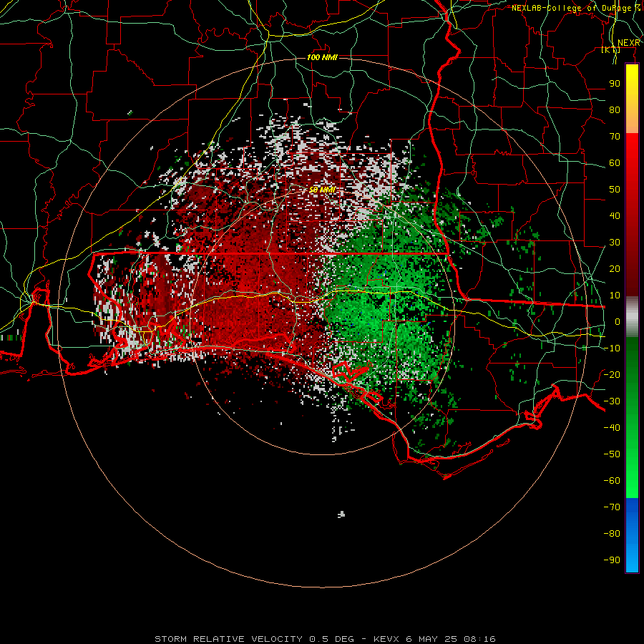644x644 pixels.
Task: Click the 80 value on the velocity scale
Action: pyautogui.click(x=615, y=110)
